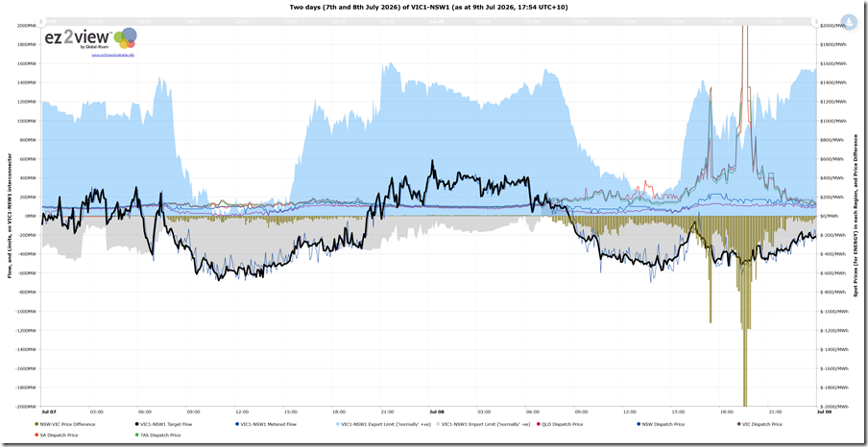The width and height of the screenshot is (868, 447).
Task: Click the '$-1000/MWh' label on the right axis
Action: click(x=834, y=312)
